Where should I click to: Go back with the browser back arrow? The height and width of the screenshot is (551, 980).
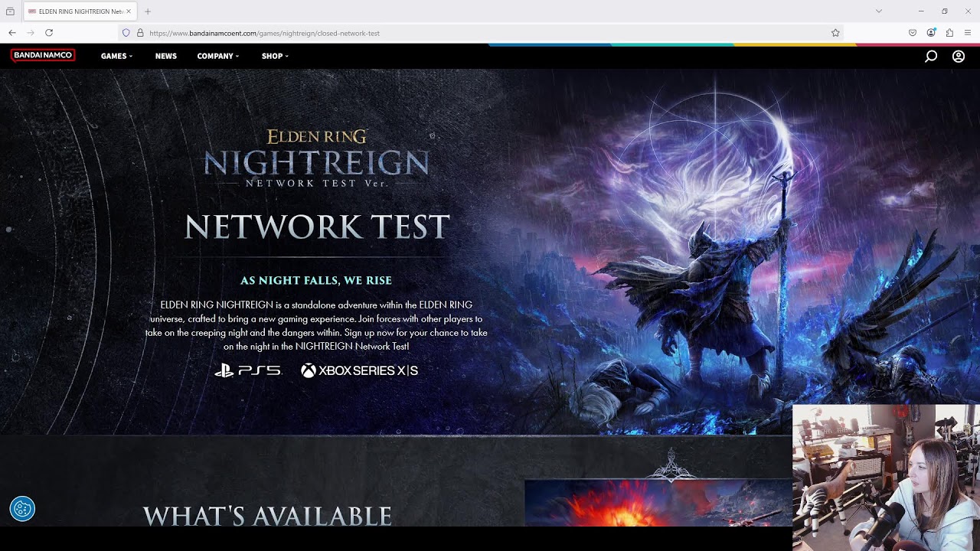pyautogui.click(x=12, y=33)
